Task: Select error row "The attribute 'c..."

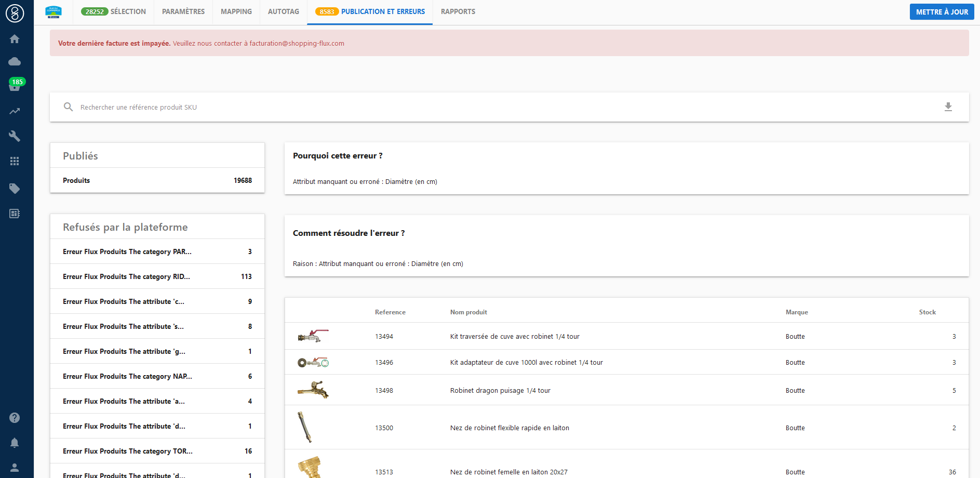Action: (157, 301)
